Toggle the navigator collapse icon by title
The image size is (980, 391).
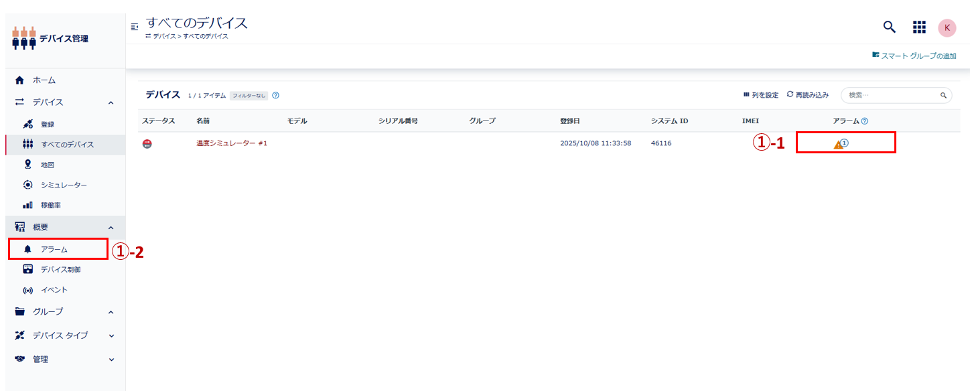click(135, 26)
